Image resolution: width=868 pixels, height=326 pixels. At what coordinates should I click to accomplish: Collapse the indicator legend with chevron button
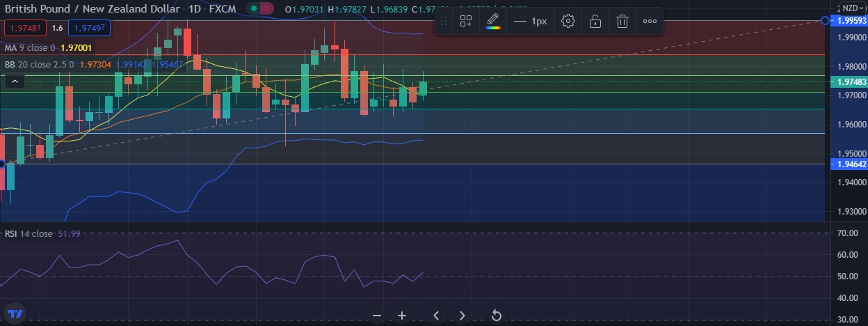coord(15,81)
